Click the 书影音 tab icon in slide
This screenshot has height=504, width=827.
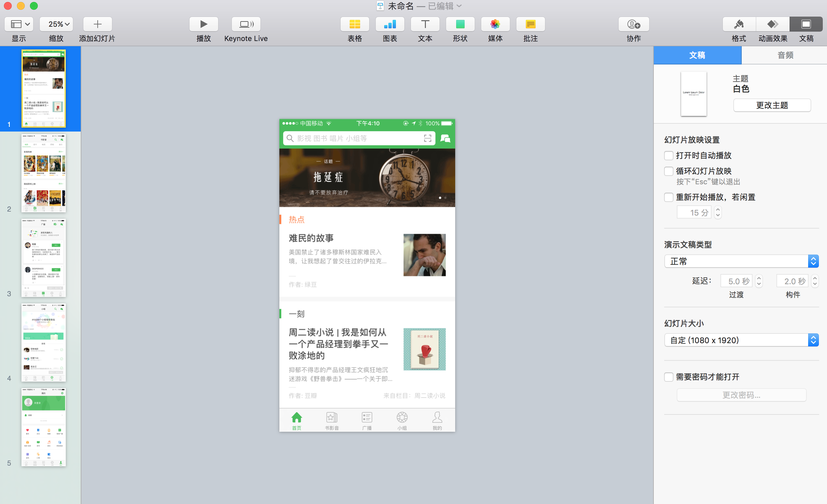pos(332,417)
